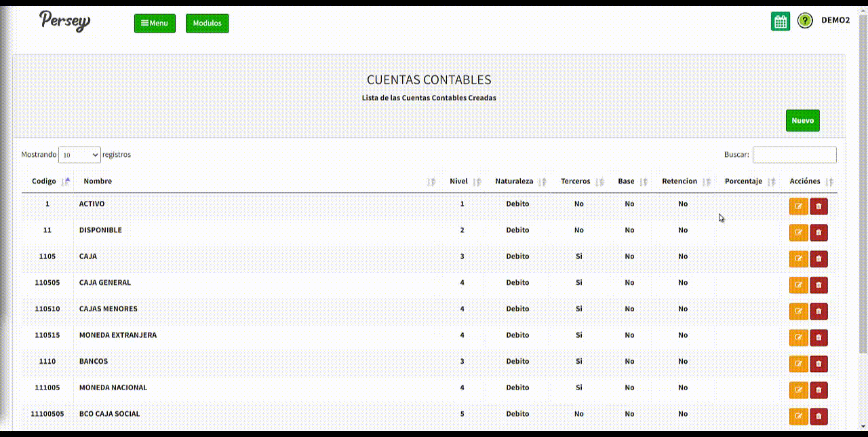The width and height of the screenshot is (868, 437).
Task: Sort table by Nivel column
Action: click(x=459, y=181)
